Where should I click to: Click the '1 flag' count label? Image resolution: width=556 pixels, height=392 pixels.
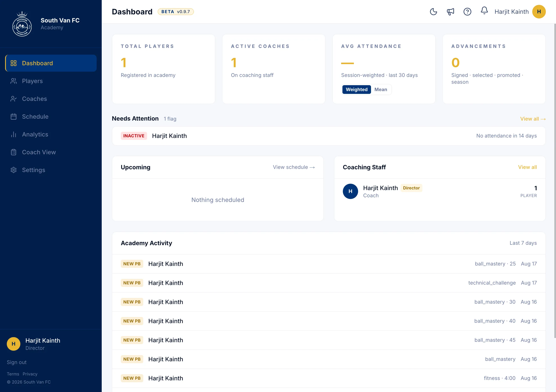pos(170,119)
